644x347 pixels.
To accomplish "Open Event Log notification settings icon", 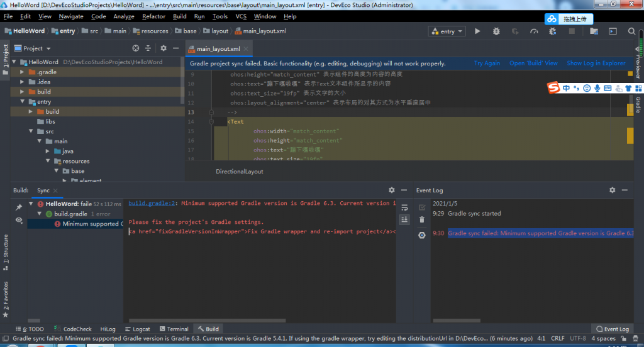I will click(422, 235).
